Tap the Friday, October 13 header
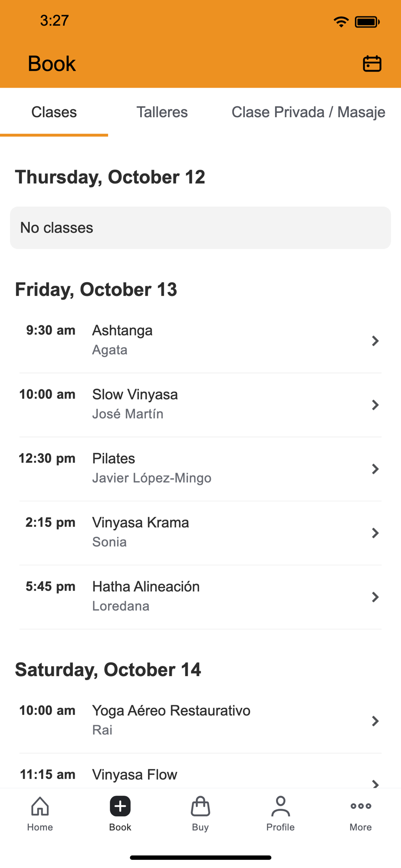 (x=96, y=289)
